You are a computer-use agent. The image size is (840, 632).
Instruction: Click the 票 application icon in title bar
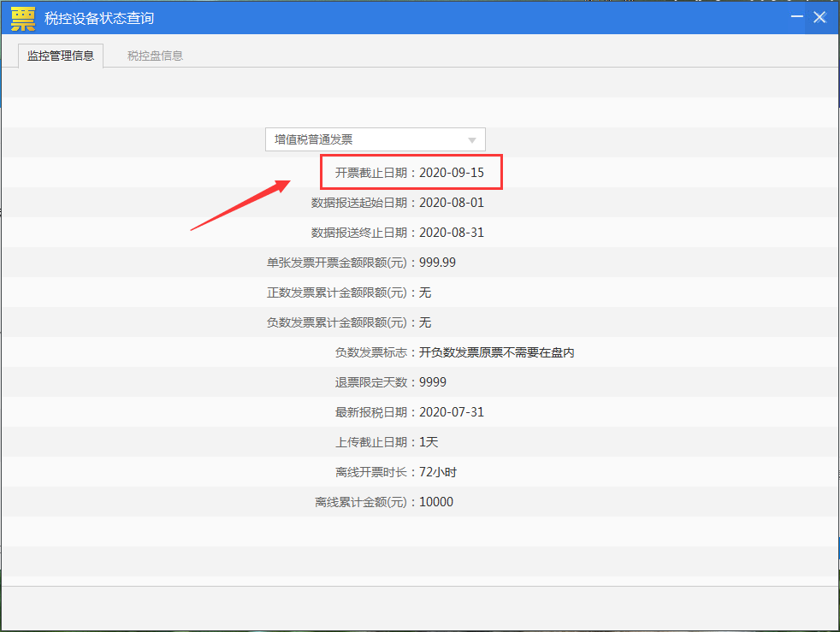22,17
